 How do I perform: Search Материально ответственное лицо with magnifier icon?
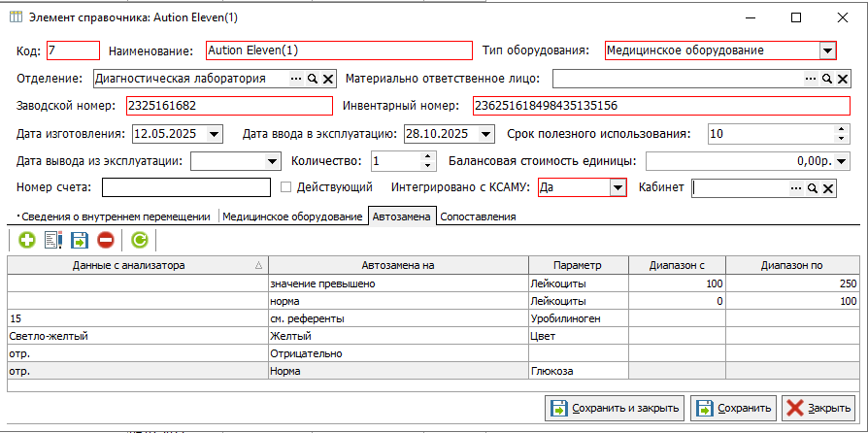(x=827, y=80)
